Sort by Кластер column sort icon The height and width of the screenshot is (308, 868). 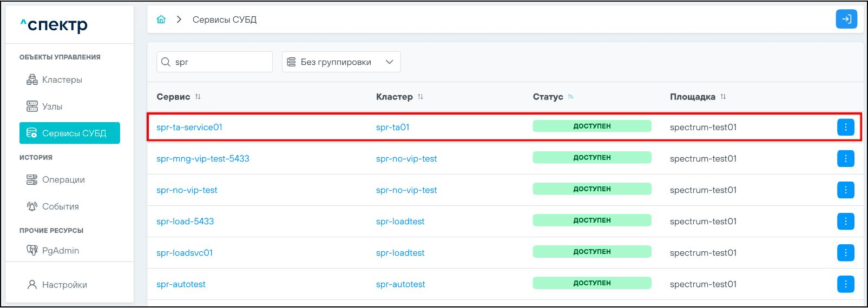tap(420, 97)
